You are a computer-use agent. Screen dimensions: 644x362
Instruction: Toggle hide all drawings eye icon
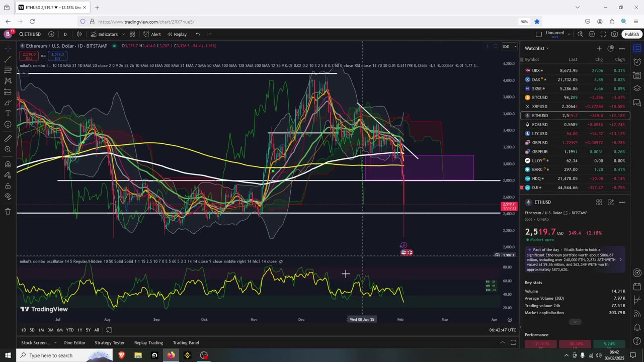[x=8, y=197]
